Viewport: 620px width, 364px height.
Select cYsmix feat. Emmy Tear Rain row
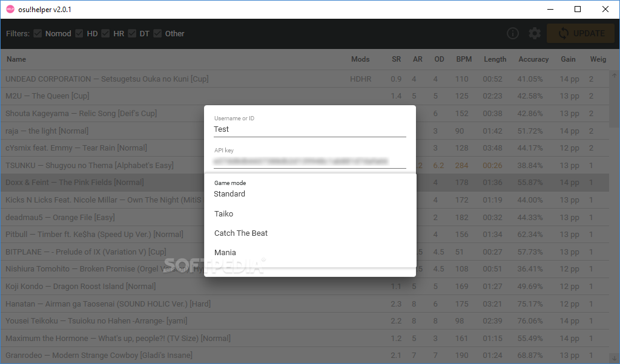[305, 148]
